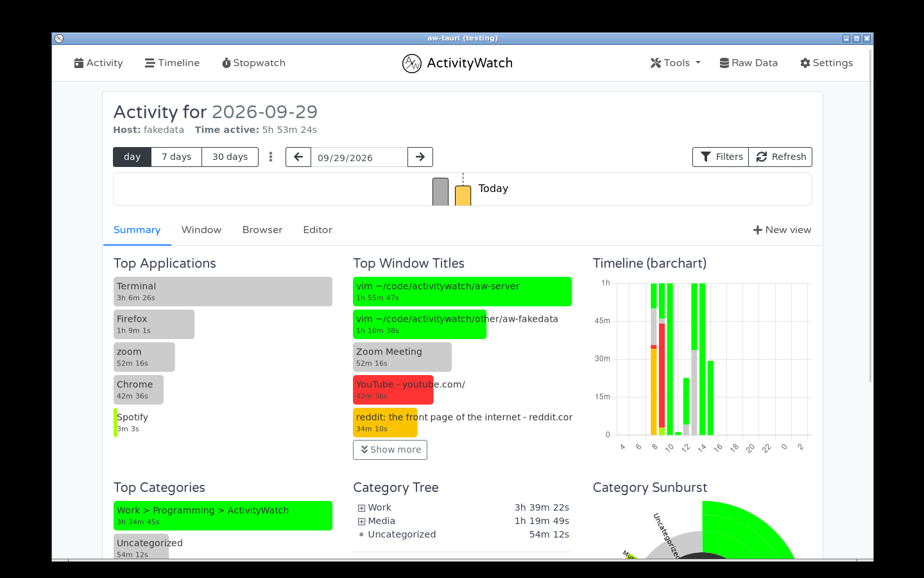
Task: Refresh the activity data
Action: (x=780, y=157)
